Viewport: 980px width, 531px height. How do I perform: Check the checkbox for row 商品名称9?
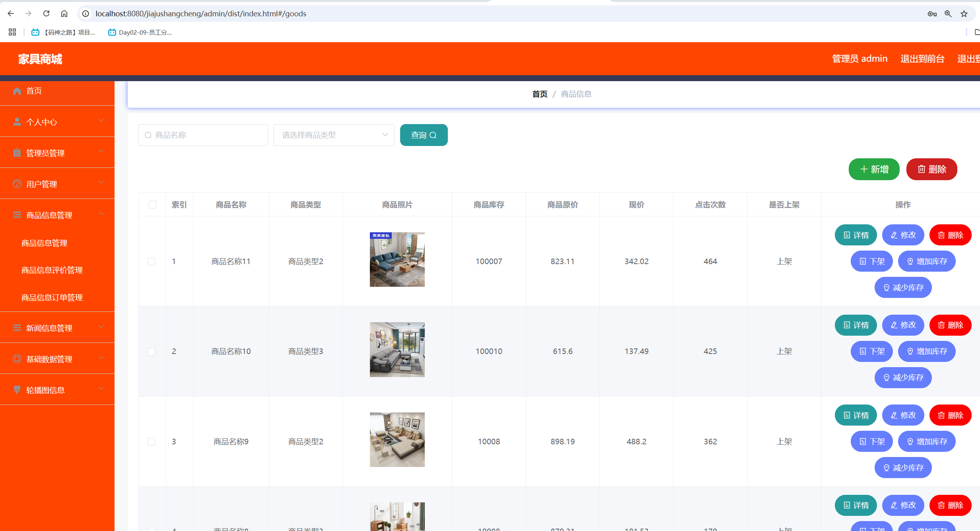(152, 442)
